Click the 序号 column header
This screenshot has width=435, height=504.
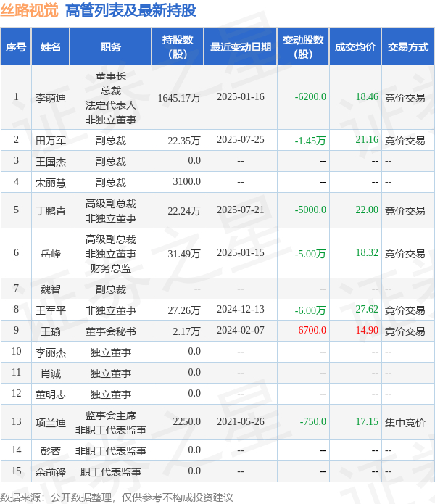point(16,47)
